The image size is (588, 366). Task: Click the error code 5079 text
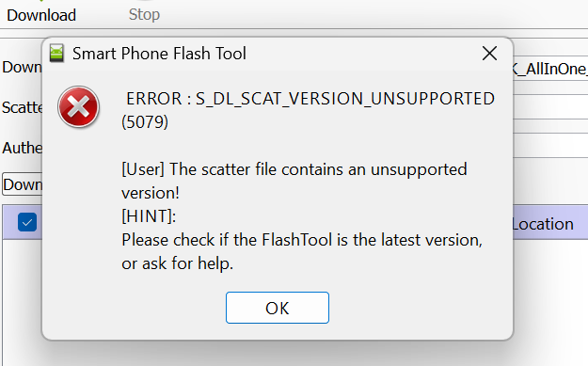pos(145,122)
